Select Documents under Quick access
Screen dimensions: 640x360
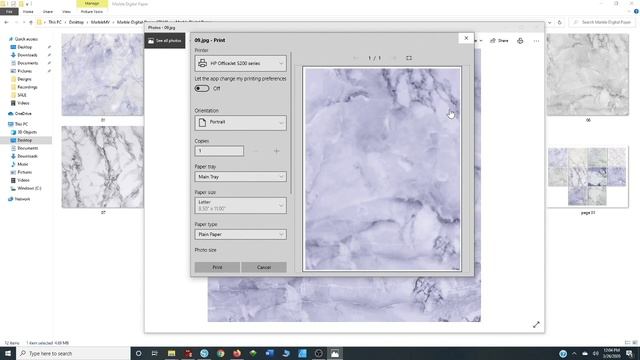[27, 63]
